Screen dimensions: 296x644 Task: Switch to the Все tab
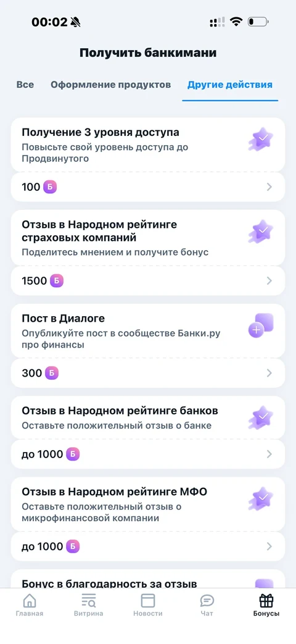coord(25,85)
